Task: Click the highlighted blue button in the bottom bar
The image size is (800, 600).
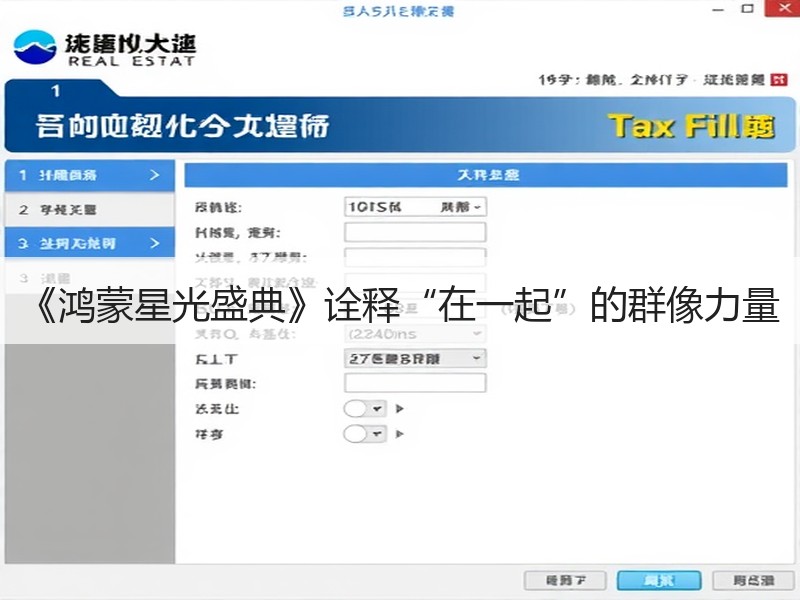Action: [x=659, y=581]
